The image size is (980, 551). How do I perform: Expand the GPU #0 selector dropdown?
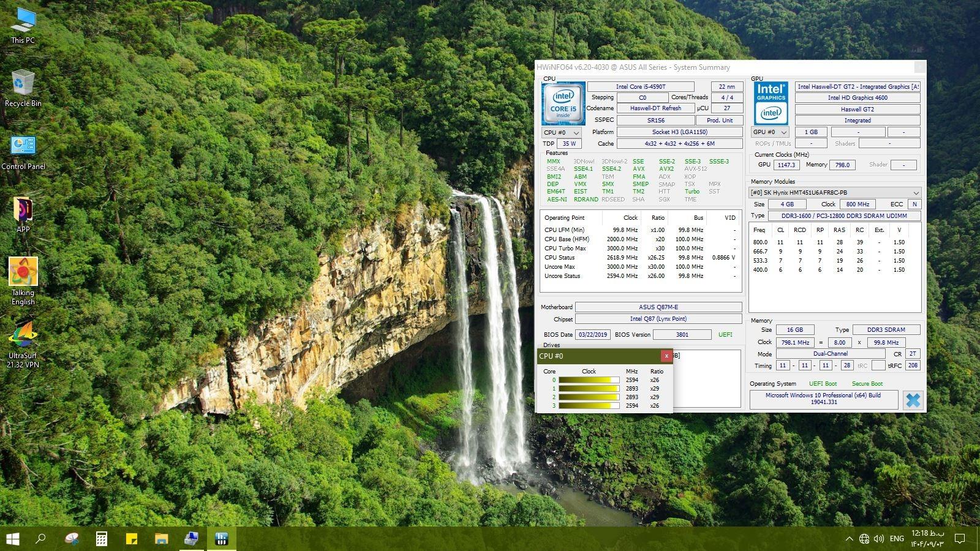tap(770, 132)
